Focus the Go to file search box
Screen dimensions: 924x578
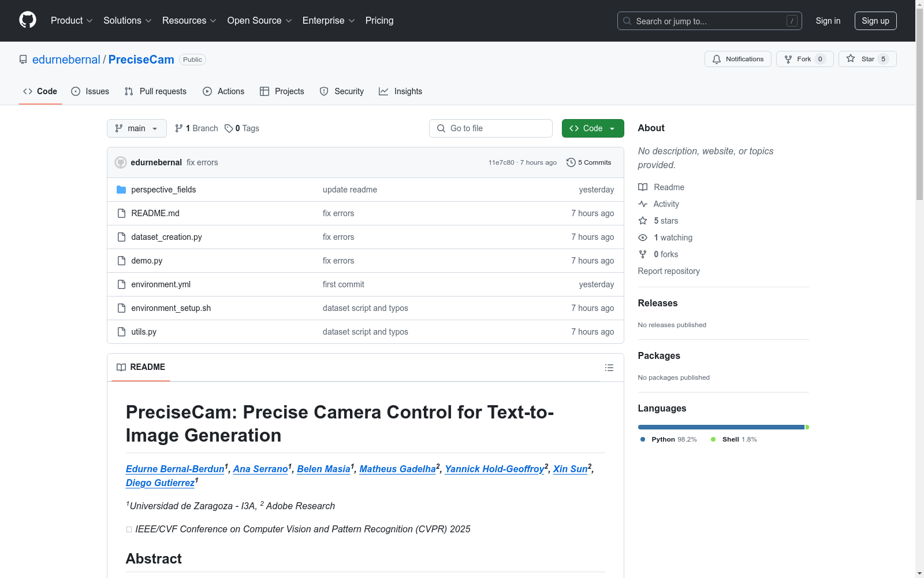click(491, 128)
